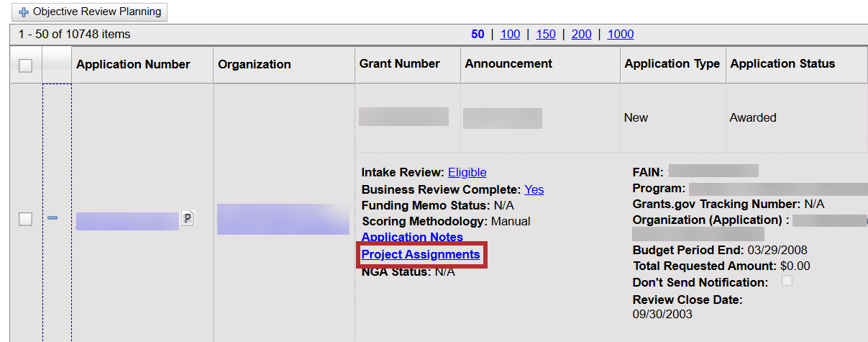The image size is (868, 342).
Task: Sort by the Application Status column header
Action: point(782,63)
